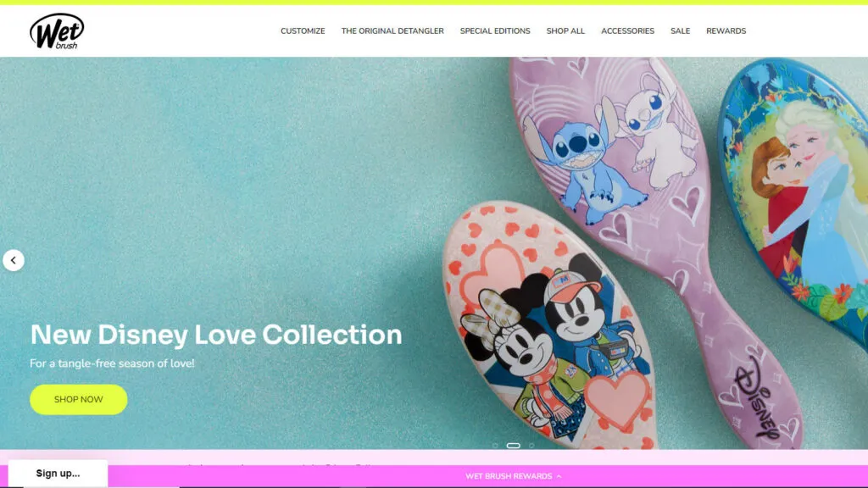This screenshot has width=868, height=488.
Task: Open the Sign up popup tab
Action: click(x=58, y=473)
